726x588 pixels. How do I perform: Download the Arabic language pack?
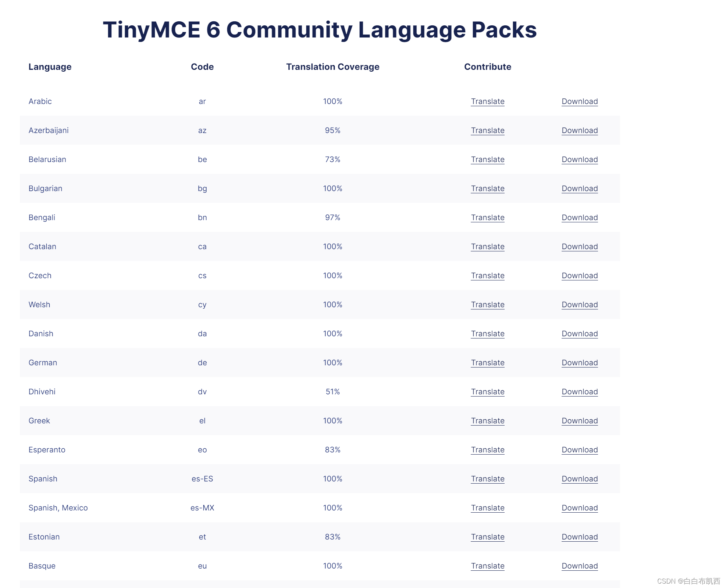pyautogui.click(x=580, y=101)
